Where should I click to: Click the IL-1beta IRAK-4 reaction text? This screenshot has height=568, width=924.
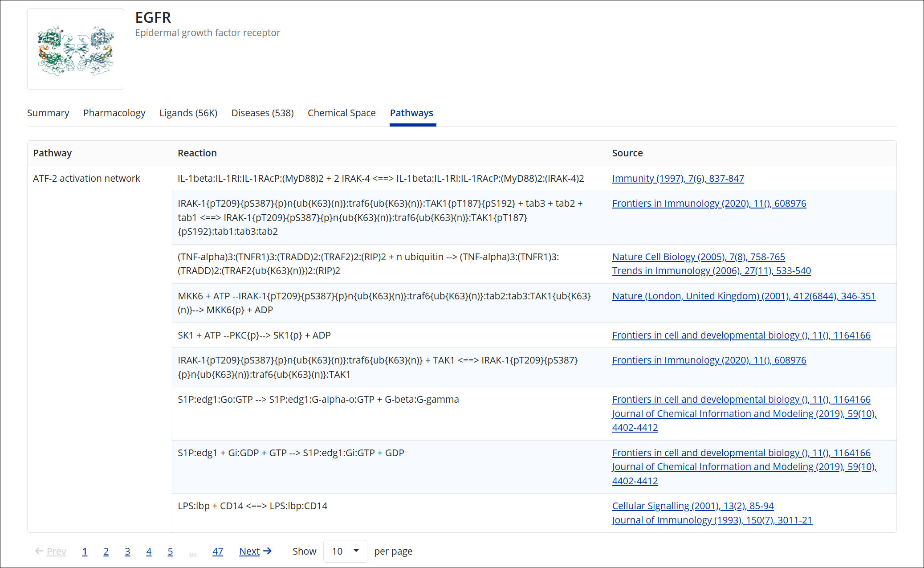(x=381, y=179)
